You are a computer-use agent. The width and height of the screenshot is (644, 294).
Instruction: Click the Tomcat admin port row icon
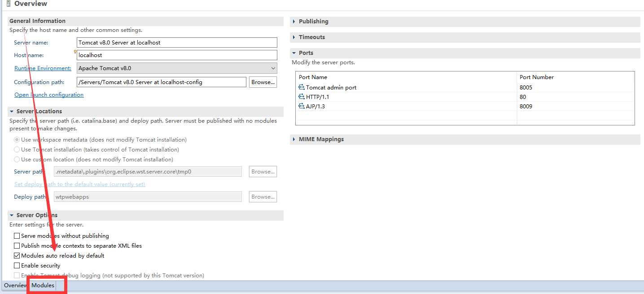pyautogui.click(x=301, y=87)
